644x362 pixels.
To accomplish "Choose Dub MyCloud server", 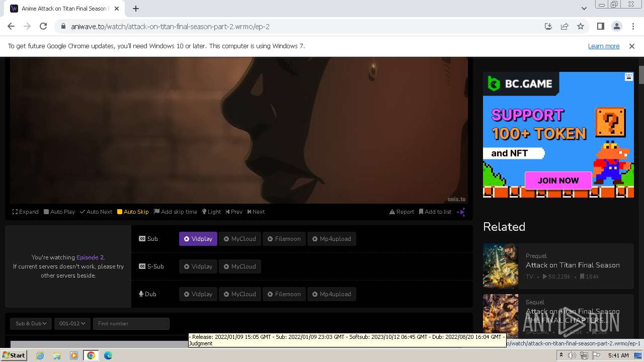I will click(x=240, y=294).
